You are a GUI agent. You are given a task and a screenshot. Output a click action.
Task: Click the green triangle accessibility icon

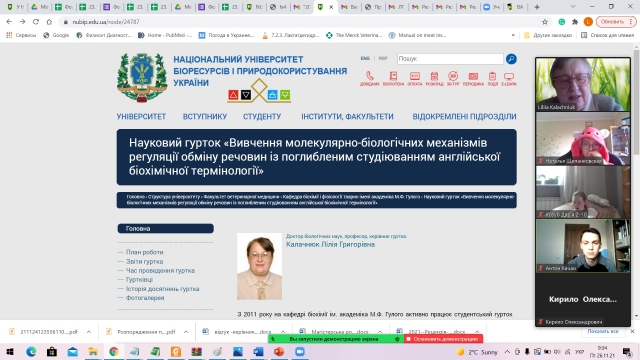[x=285, y=95]
